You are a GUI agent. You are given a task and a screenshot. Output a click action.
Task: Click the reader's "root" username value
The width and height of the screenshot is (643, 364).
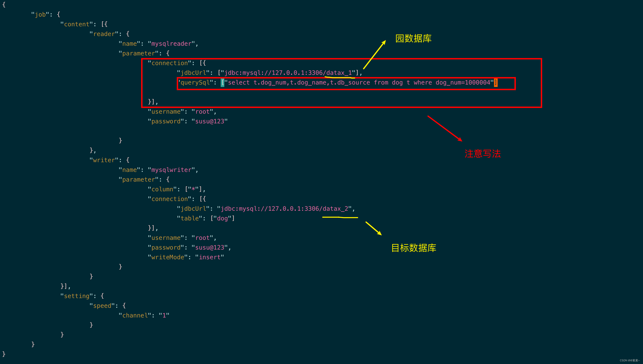[202, 112]
